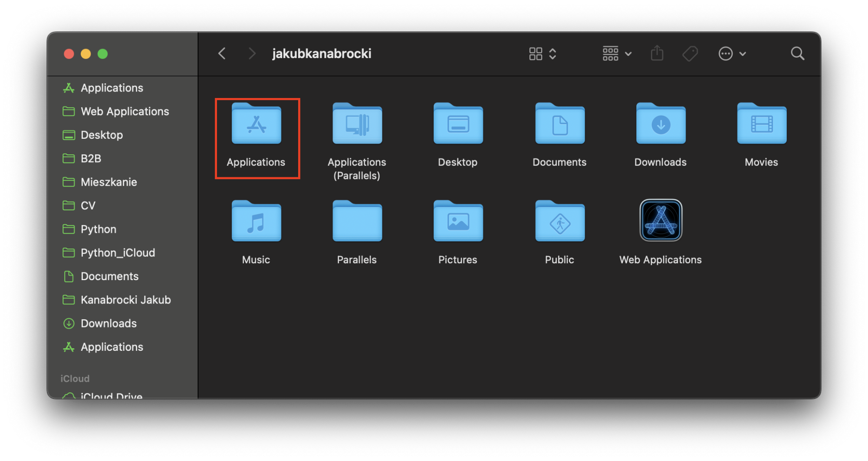This screenshot has height=461, width=868.
Task: Select Web Applications in the sidebar
Action: [116, 111]
